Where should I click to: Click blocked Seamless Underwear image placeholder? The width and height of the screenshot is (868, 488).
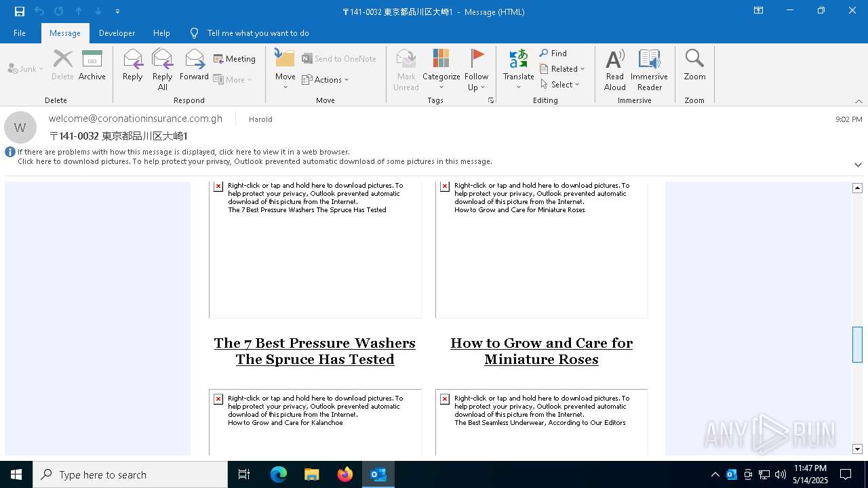click(542, 422)
